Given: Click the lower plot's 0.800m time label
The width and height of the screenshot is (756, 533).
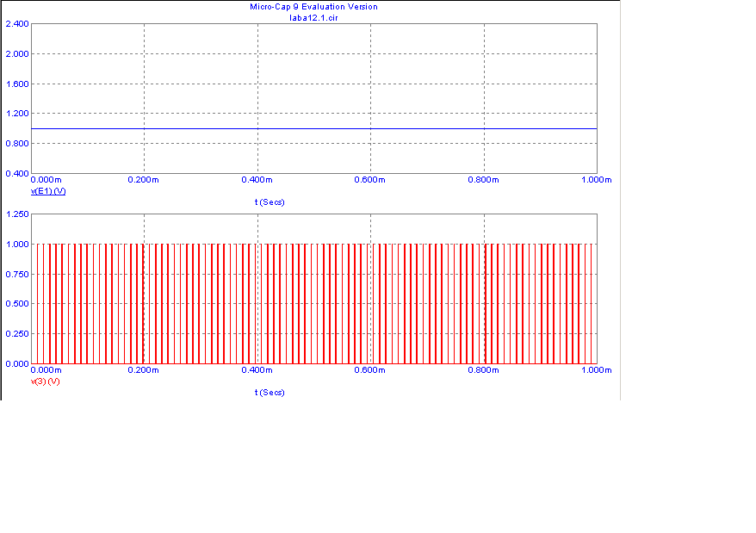Looking at the screenshot, I should pos(484,370).
